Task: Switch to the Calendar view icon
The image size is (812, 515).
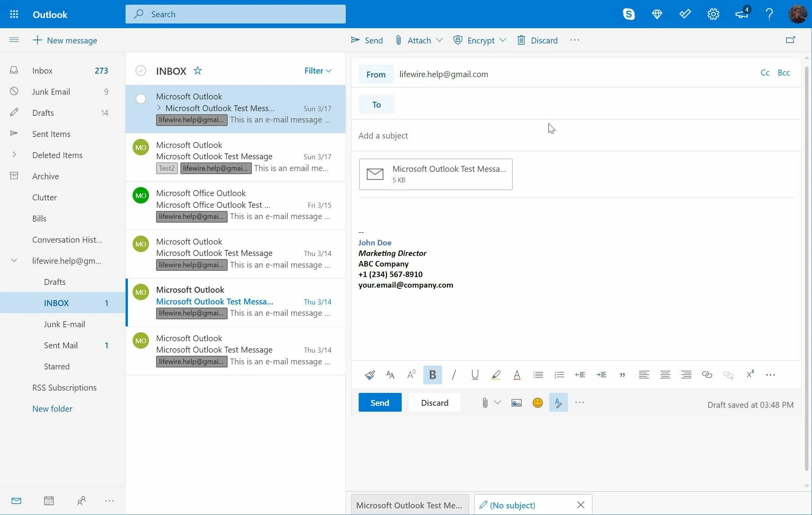Action: pyautogui.click(x=49, y=501)
